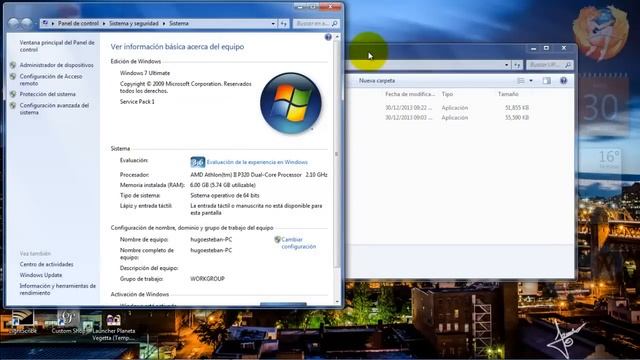Click the control panel icon in the address bar
640x360 pixels.
pos(45,23)
